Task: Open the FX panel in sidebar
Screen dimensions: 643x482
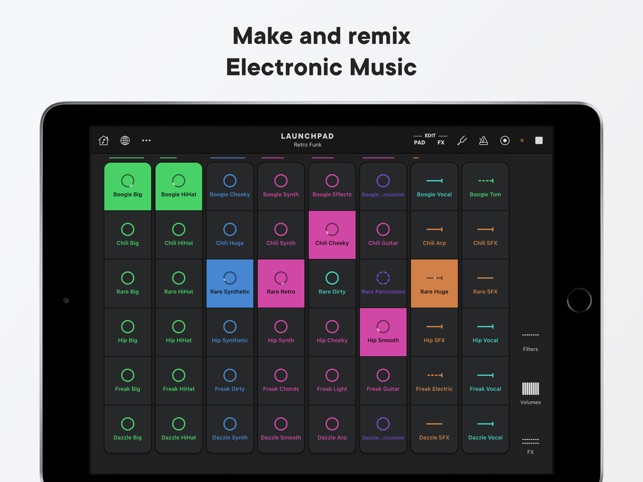Action: 530,445
